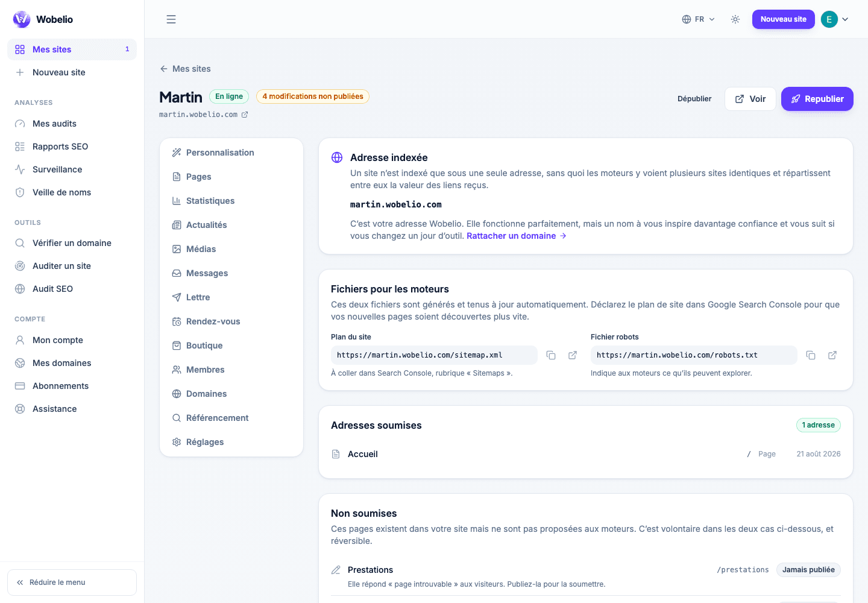Open Veille de noms in the sidebar
The height and width of the screenshot is (603, 868).
(x=72, y=192)
